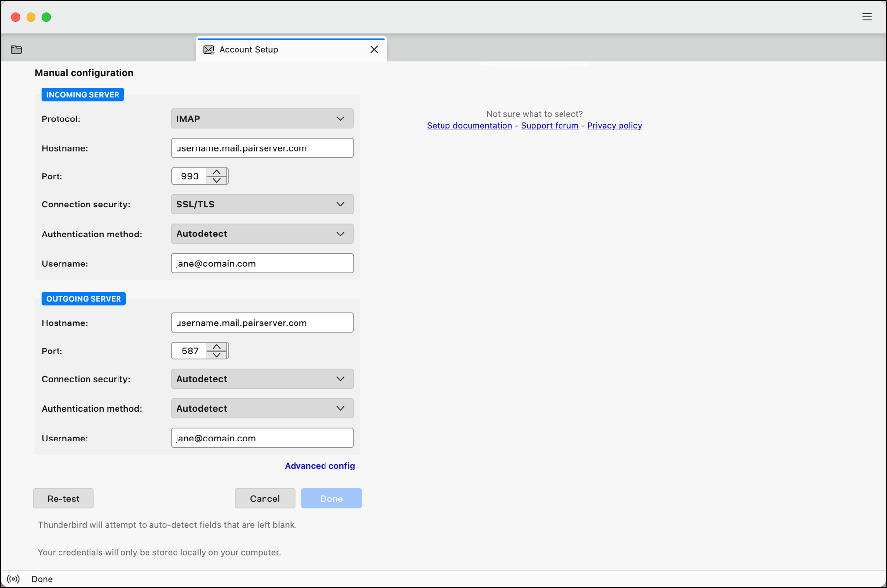Screen dimensions: 887x588
Task: Decrease the outgoing port with down arrow
Action: click(217, 355)
